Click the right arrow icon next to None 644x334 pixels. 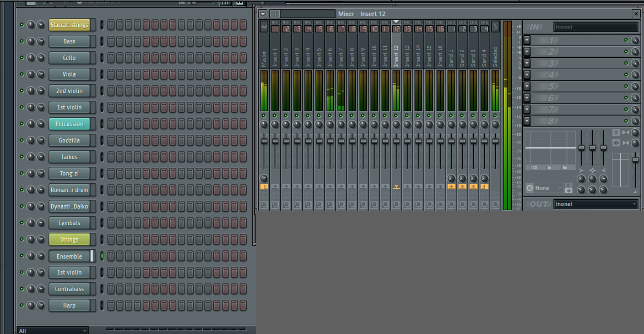[x=569, y=190]
